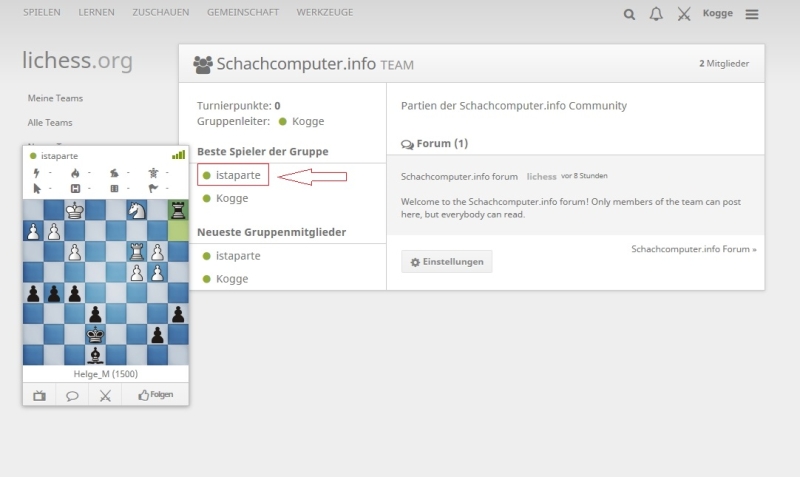Follow istaparte with the Folgen button

click(x=156, y=395)
